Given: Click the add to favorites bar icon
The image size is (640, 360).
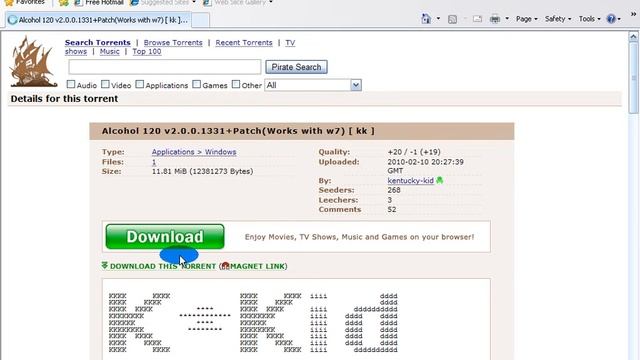Looking at the screenshot, I should pos(64,3).
